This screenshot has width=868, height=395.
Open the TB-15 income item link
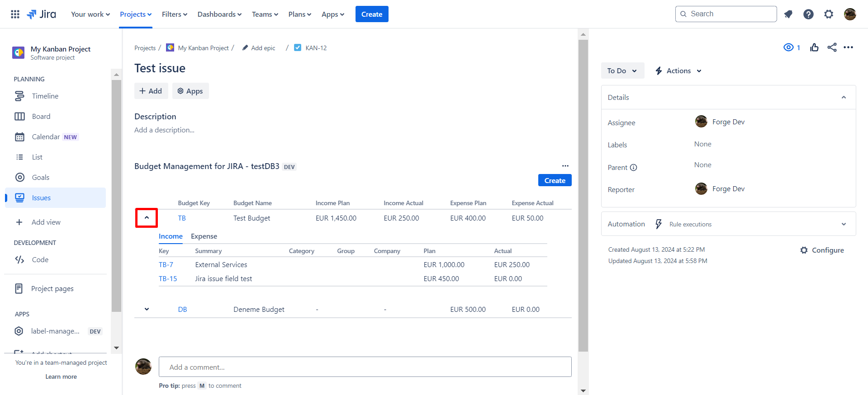pos(168,278)
